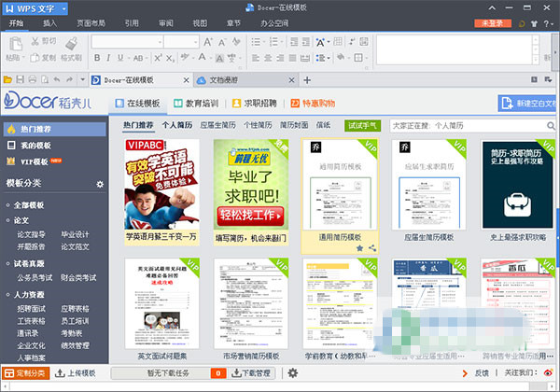Click the numbered list icon

pos(273,42)
